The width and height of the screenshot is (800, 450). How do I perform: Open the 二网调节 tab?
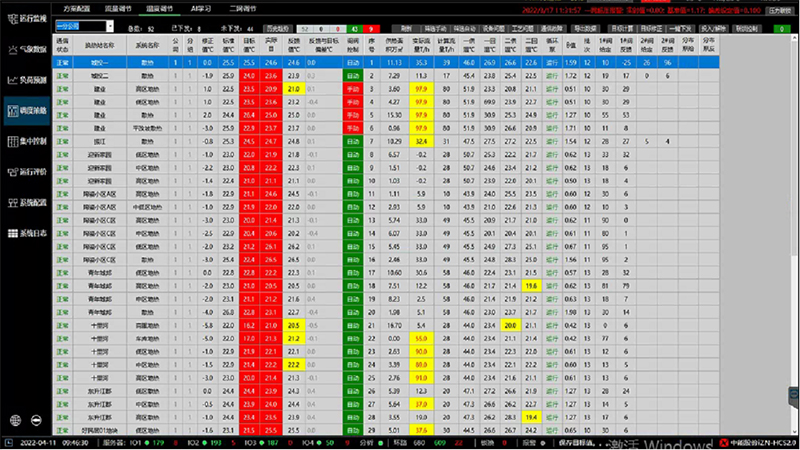244,6
